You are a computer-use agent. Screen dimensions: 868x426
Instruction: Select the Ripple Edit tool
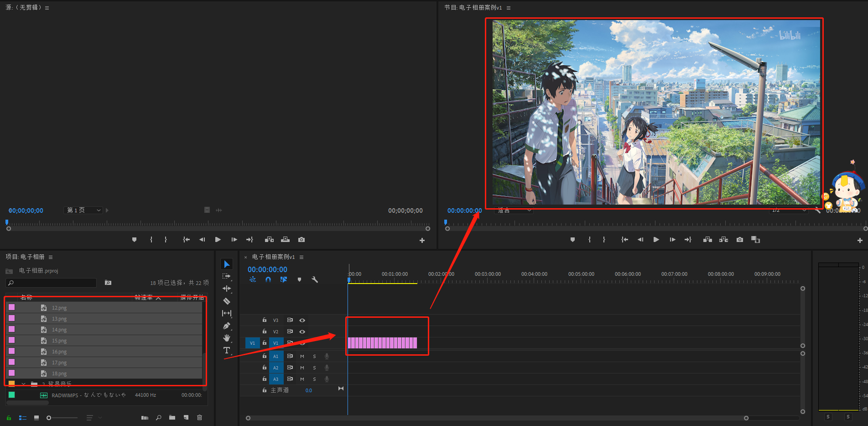tap(227, 289)
